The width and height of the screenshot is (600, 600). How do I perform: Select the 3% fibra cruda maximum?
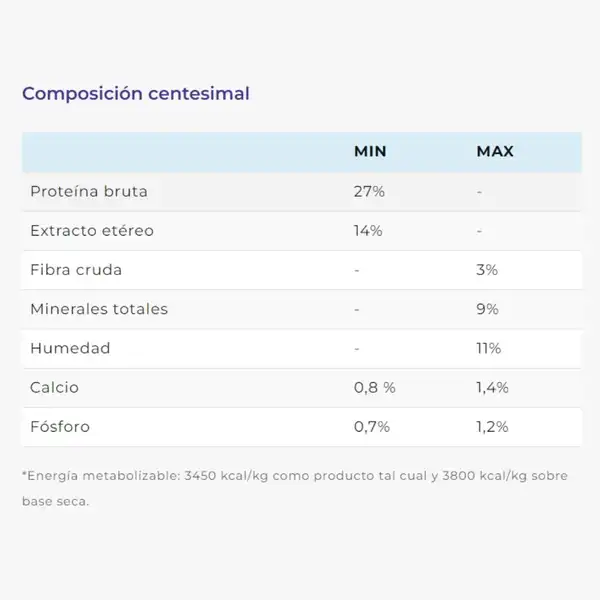click(x=487, y=270)
